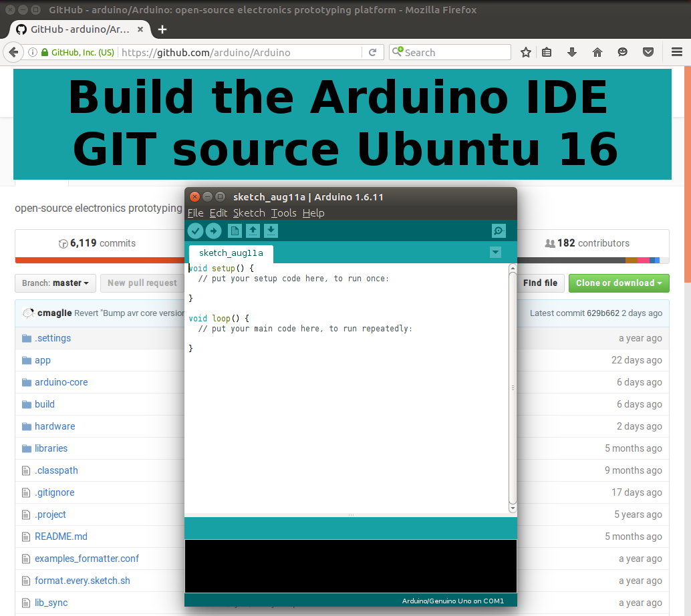Click the Verify checkmark button in Arduino IDE

pos(195,230)
